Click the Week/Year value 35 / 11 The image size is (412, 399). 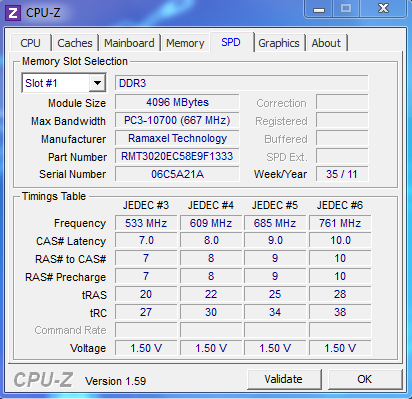342,174
